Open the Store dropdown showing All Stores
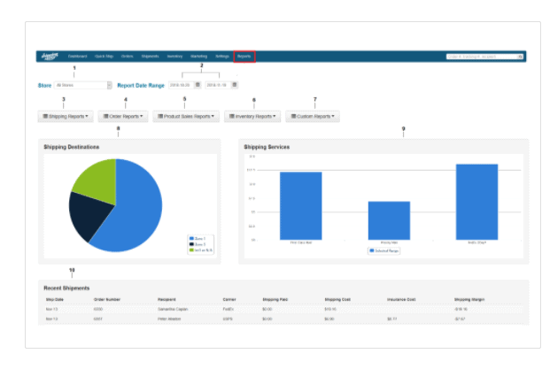 [83, 85]
